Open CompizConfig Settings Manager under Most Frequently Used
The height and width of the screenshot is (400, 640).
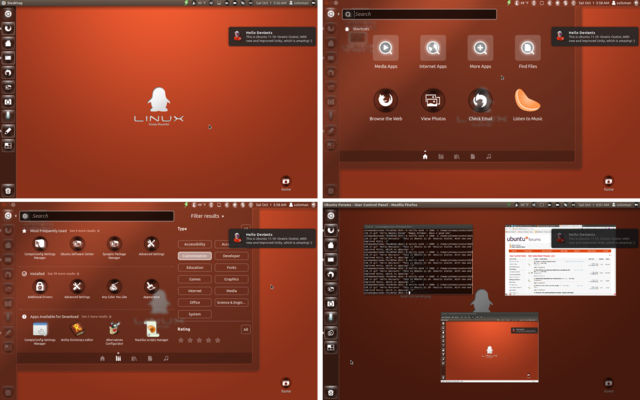40,244
